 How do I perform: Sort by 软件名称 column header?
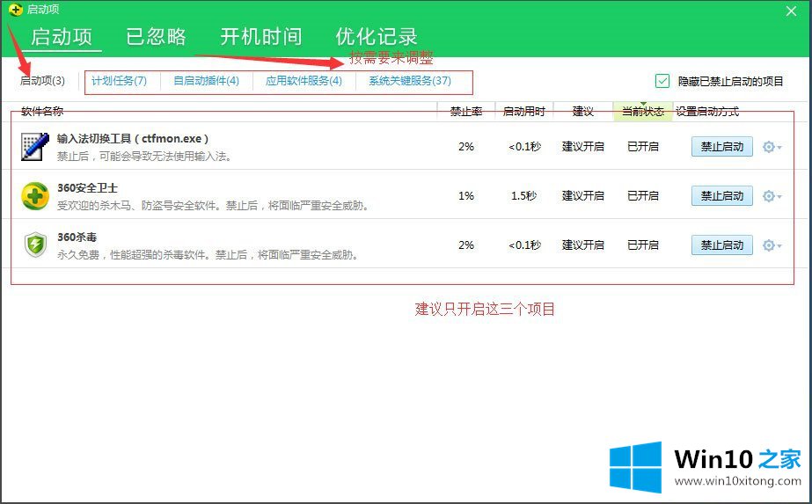point(42,112)
